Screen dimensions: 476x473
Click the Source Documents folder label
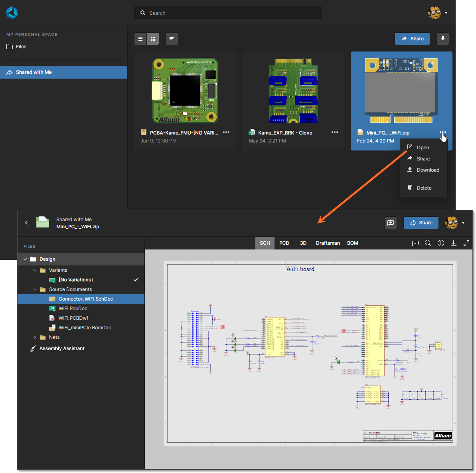[x=71, y=289]
